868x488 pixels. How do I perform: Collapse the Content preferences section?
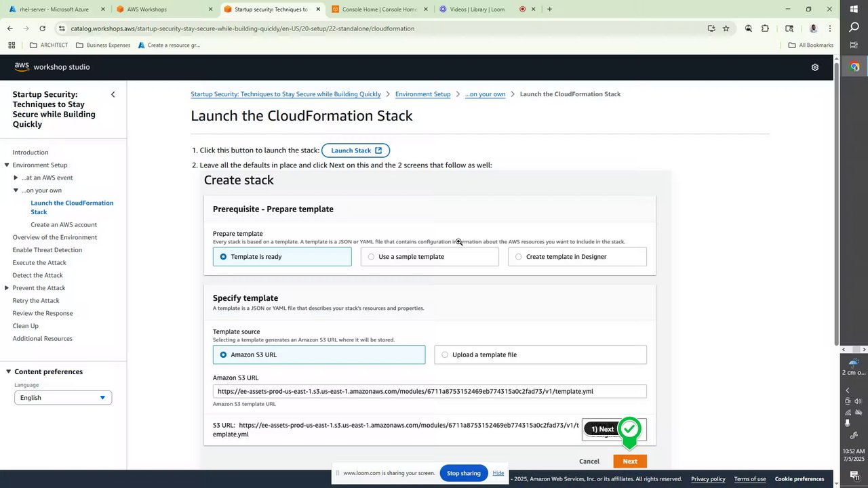8,371
